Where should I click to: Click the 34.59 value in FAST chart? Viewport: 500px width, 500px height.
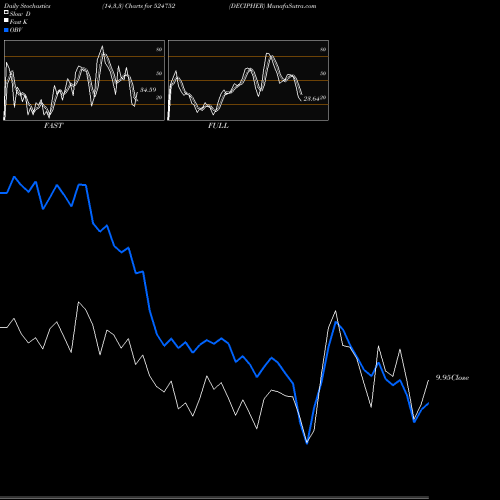148,90
